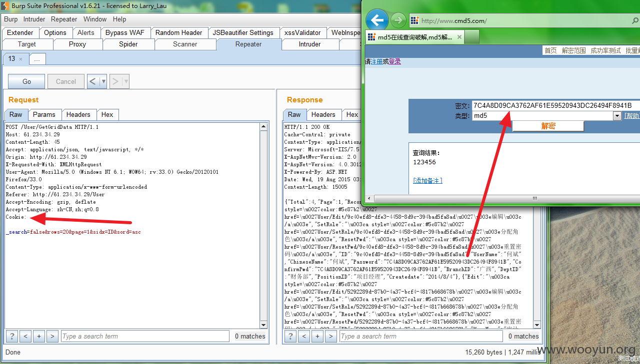This screenshot has height=364, width=640.
Task: Click the Cancel button
Action: (66, 81)
